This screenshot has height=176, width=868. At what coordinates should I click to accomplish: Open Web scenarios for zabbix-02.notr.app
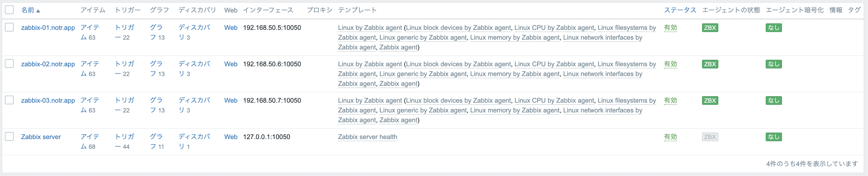(230, 64)
